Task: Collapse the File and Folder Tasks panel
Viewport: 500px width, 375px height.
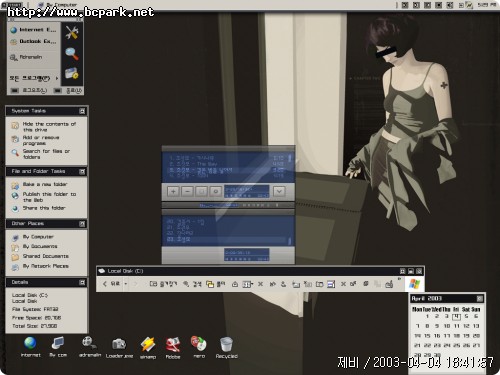Action: 82,172
